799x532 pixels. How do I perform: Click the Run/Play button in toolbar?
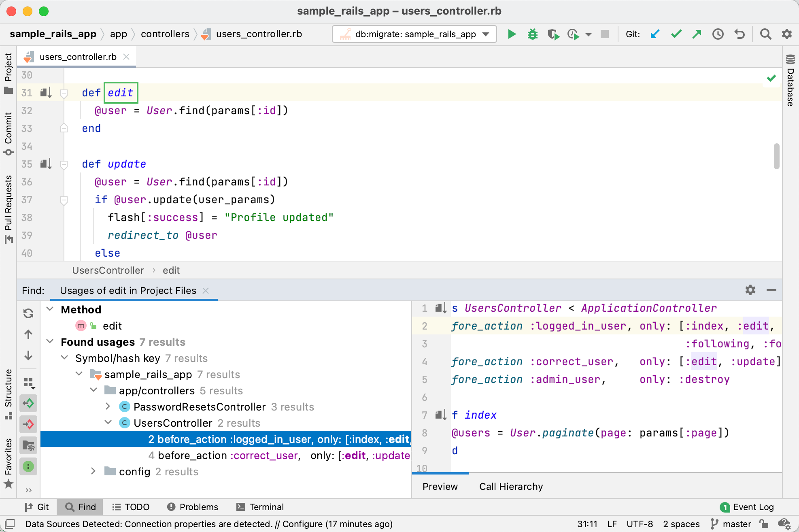point(511,34)
